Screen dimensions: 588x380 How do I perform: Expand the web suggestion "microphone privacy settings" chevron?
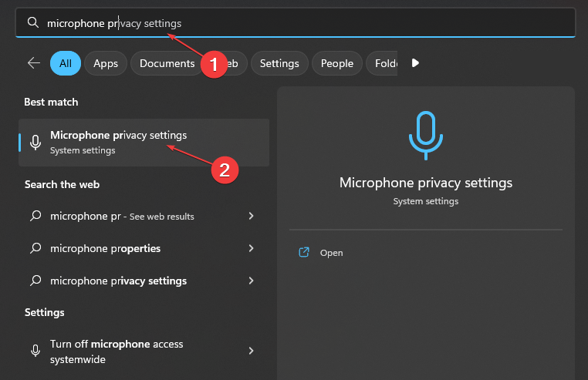point(251,281)
